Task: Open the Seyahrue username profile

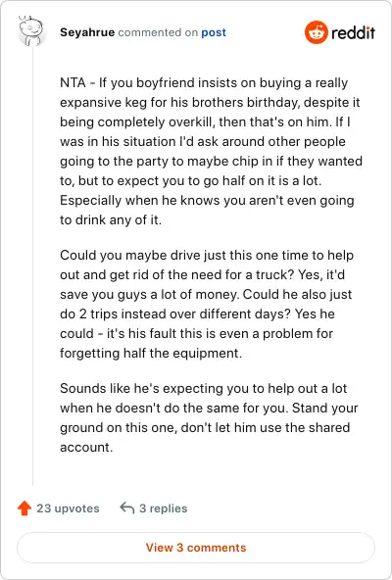Action: (x=87, y=32)
